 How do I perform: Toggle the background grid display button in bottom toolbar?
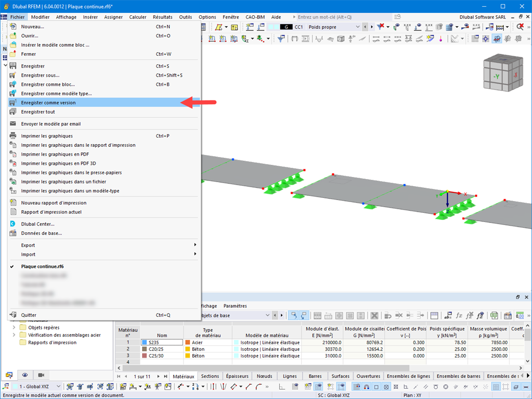coord(496,387)
